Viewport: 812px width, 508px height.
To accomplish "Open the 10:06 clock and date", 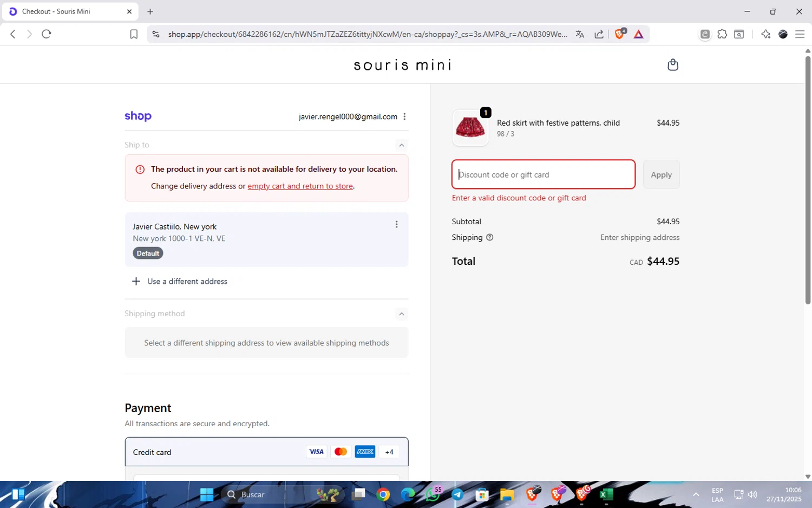I will (784, 494).
